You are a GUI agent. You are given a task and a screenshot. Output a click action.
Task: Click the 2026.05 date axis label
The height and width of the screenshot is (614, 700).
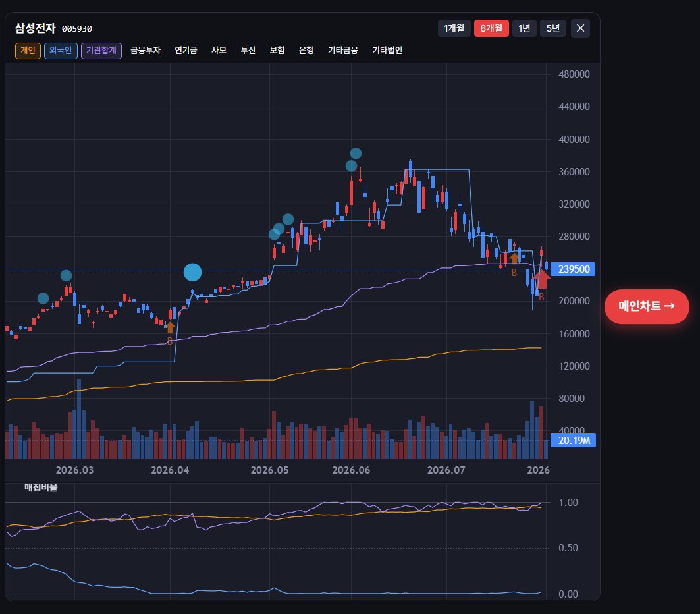[269, 470]
